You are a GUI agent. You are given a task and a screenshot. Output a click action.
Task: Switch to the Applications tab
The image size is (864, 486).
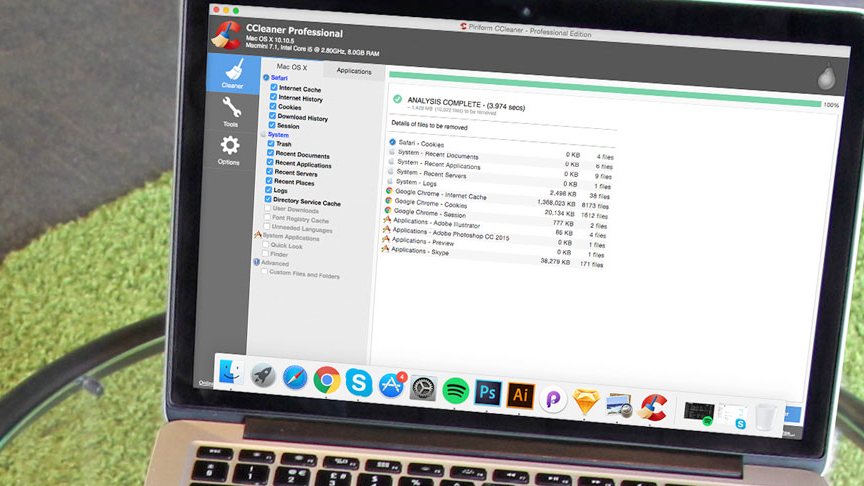tap(354, 71)
